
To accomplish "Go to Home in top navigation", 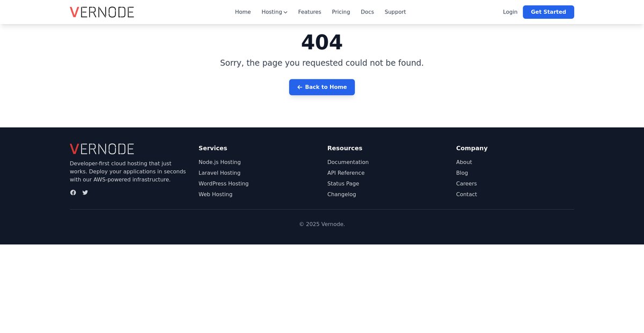I will coord(243,12).
